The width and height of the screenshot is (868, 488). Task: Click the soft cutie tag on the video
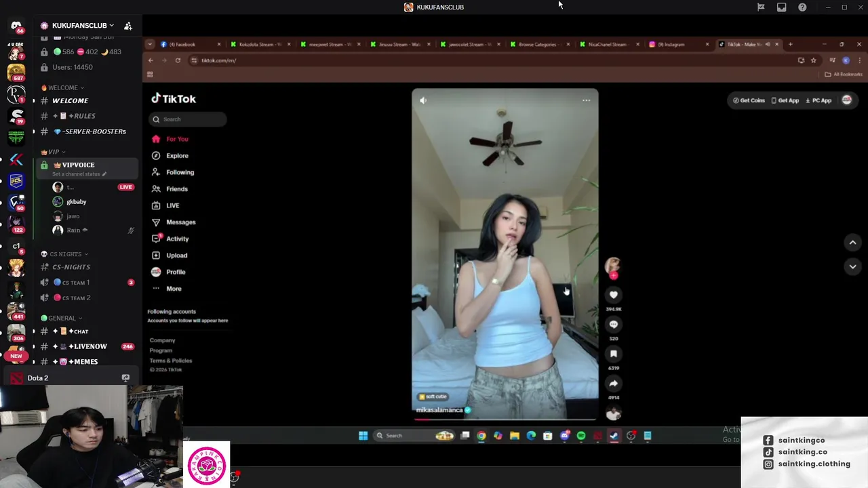pos(433,396)
